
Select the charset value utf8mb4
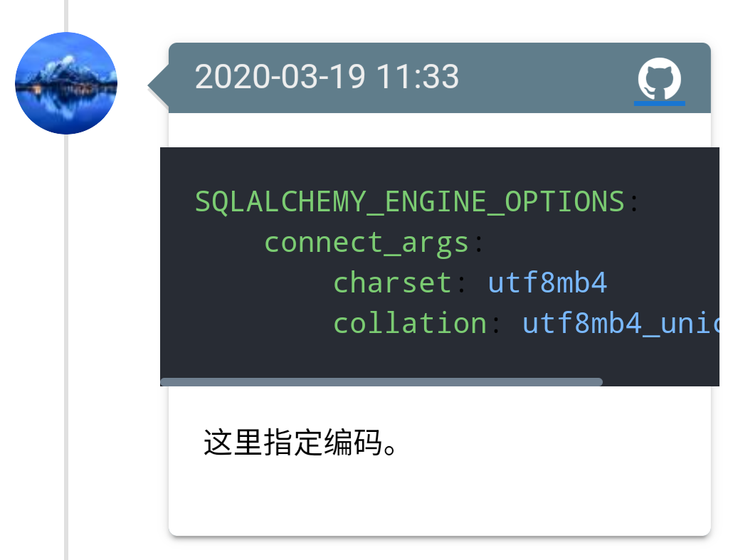point(547,282)
